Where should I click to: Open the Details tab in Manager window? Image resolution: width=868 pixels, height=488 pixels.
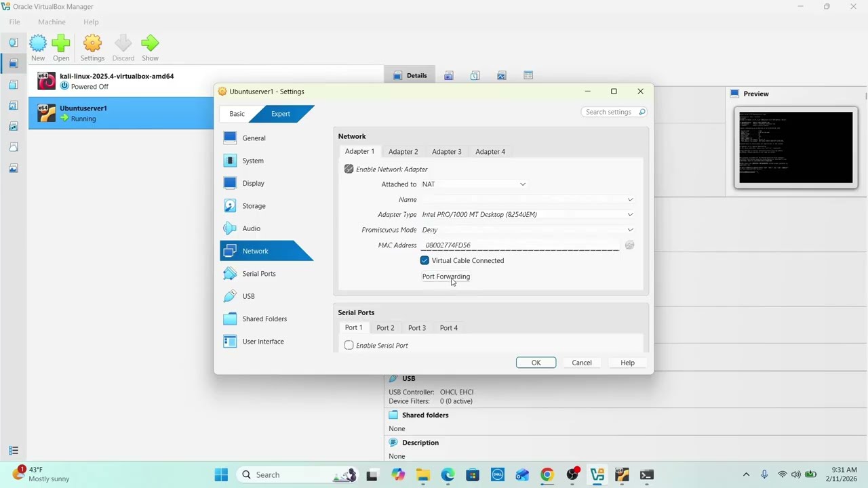click(410, 75)
